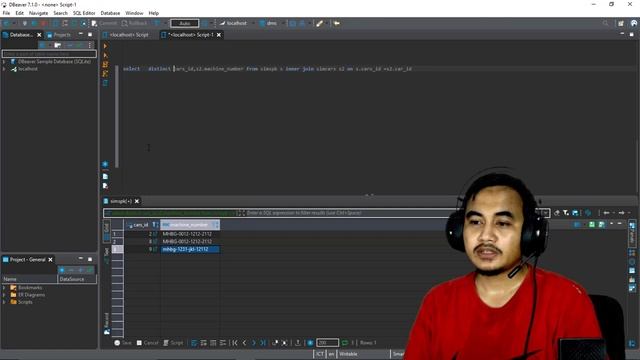Expand the ER Diagrams folder
Image resolution: width=640 pixels, height=360 pixels.
click(x=4, y=295)
